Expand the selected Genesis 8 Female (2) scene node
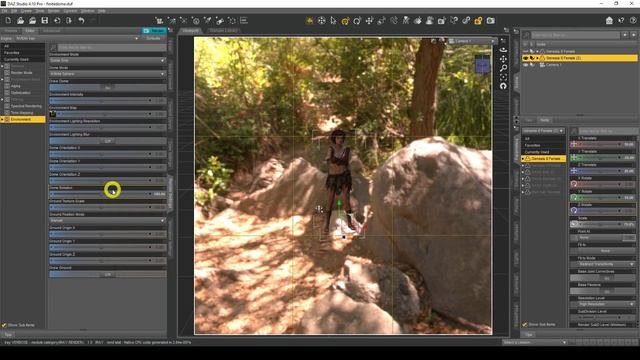640x360 pixels. click(x=538, y=58)
